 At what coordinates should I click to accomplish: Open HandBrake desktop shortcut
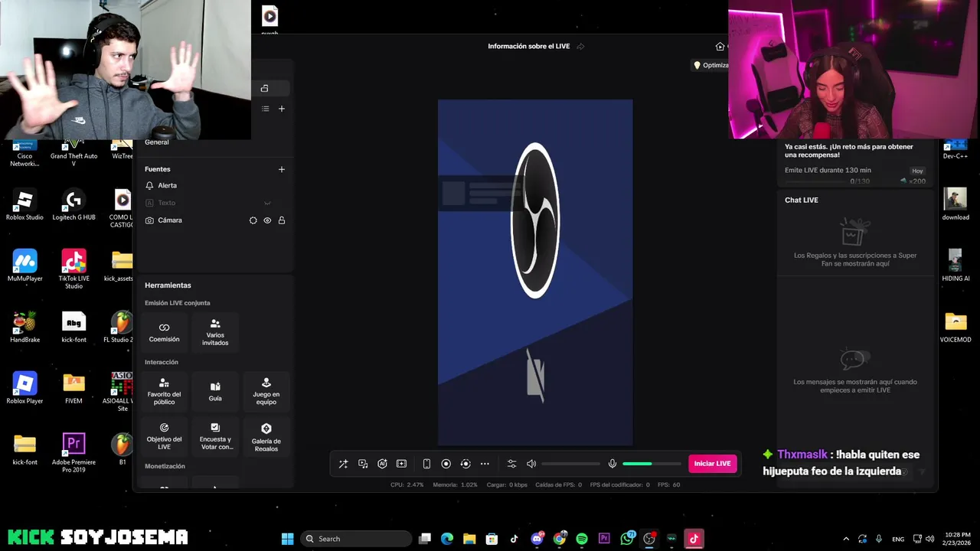coord(24,327)
